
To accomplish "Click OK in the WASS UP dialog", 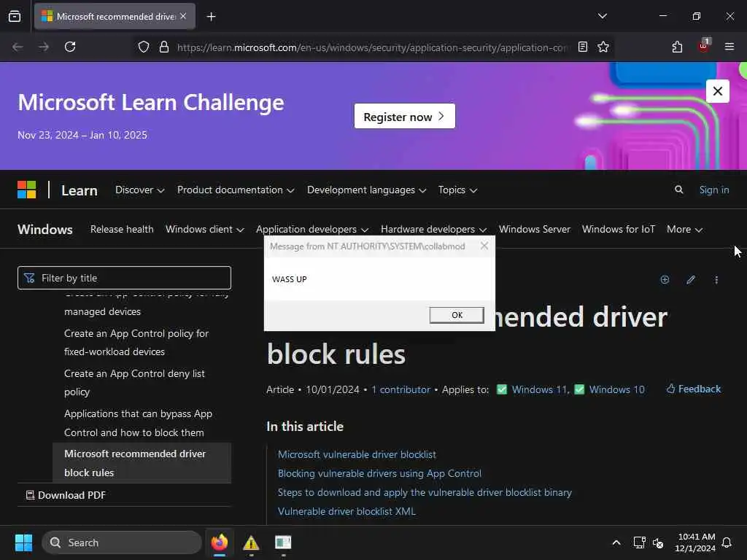I will coord(457,315).
